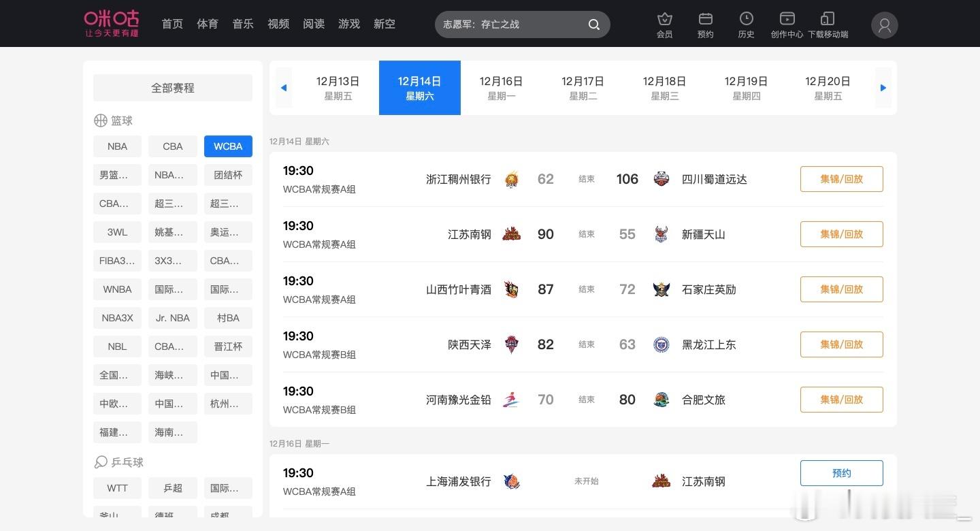Filter schedule by NBA

coord(117,146)
